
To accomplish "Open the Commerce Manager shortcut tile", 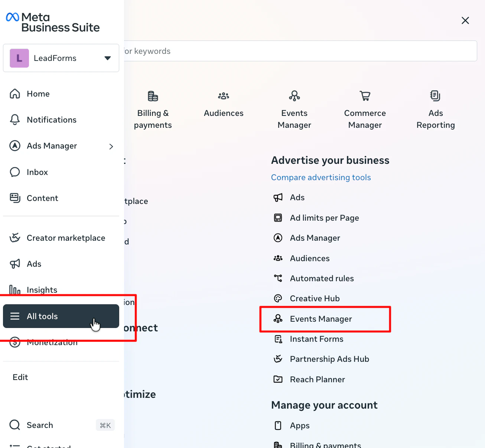I will click(x=365, y=110).
